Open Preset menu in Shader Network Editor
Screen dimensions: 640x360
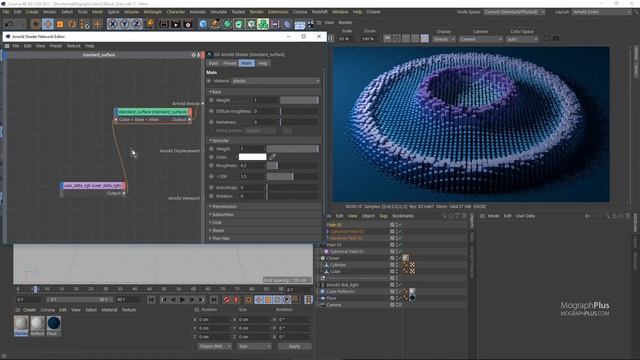56,46
